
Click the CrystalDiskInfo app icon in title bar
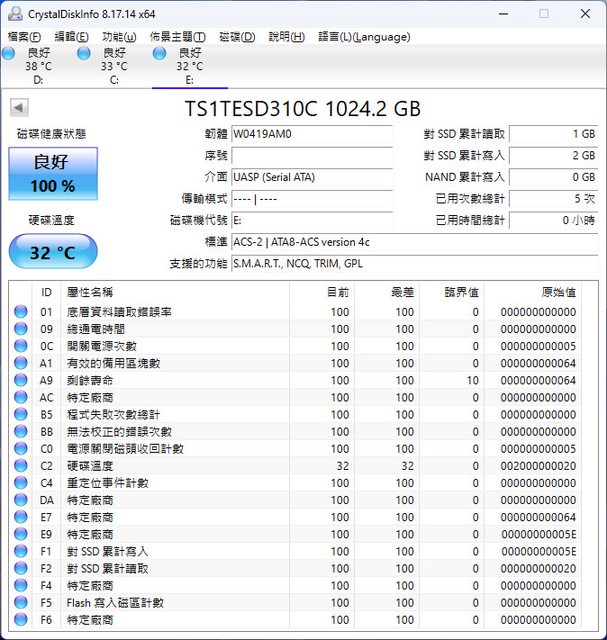16,14
